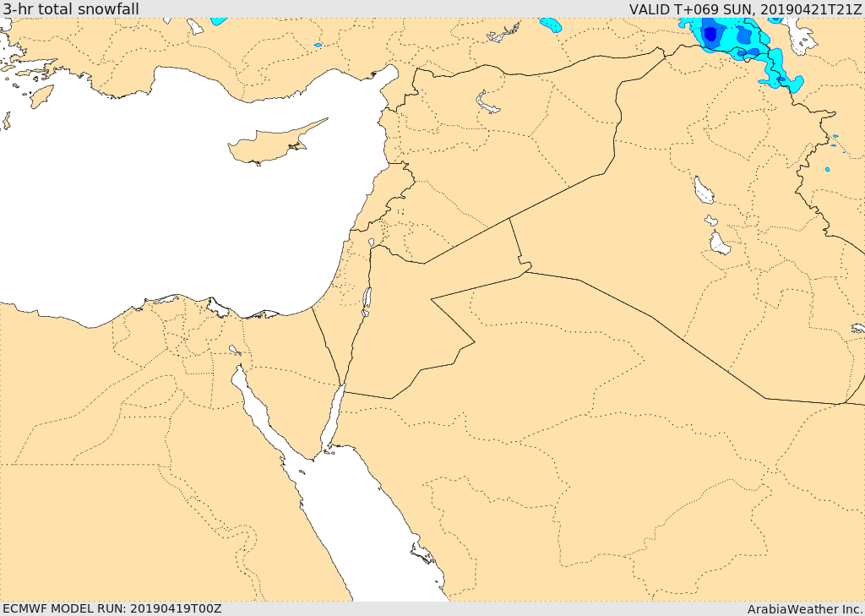Image resolution: width=865 pixels, height=616 pixels.
Task: Click the 'ArabiaWeather Inc' credit text
Action: [805, 609]
